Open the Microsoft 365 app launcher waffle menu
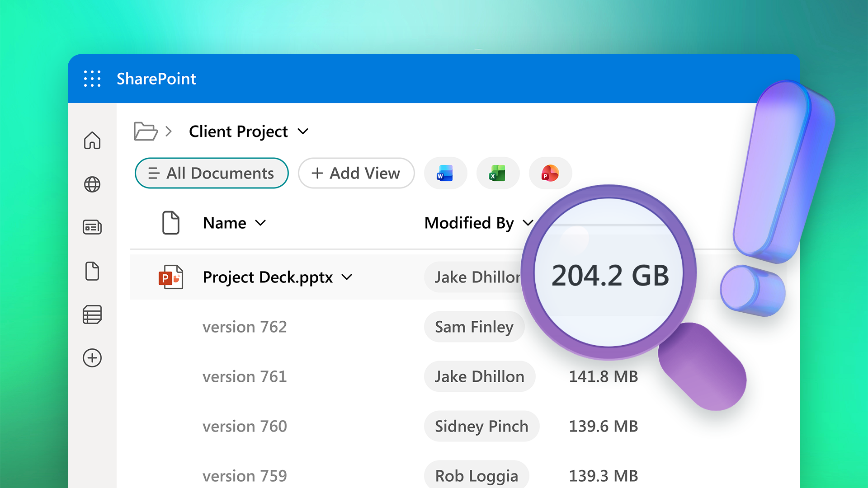The width and height of the screenshot is (868, 488). click(92, 79)
